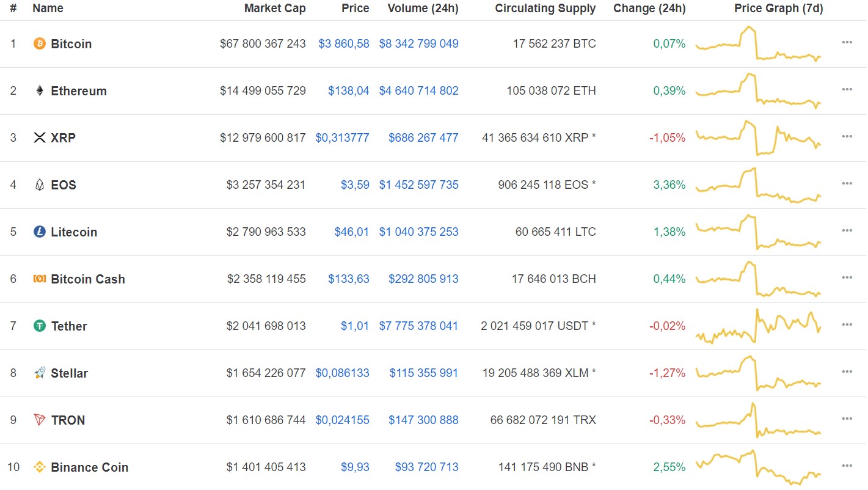This screenshot has width=868, height=490.
Task: Open the three-dot menu for Stellar
Action: (x=847, y=371)
